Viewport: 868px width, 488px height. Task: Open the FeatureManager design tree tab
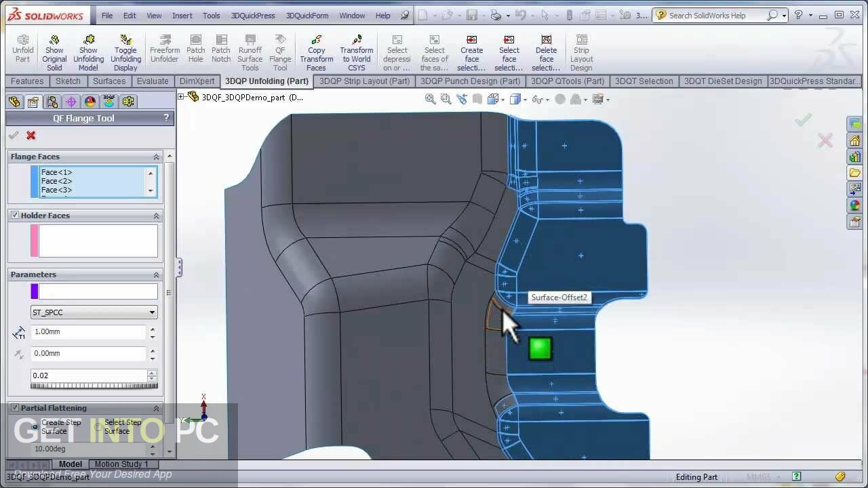14,102
